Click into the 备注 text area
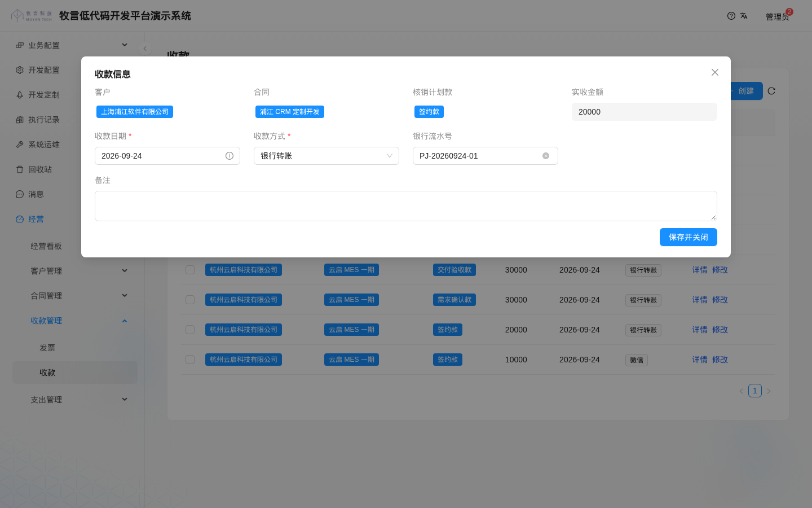Screen dimensions: 812x508 pyautogui.click(x=406, y=206)
